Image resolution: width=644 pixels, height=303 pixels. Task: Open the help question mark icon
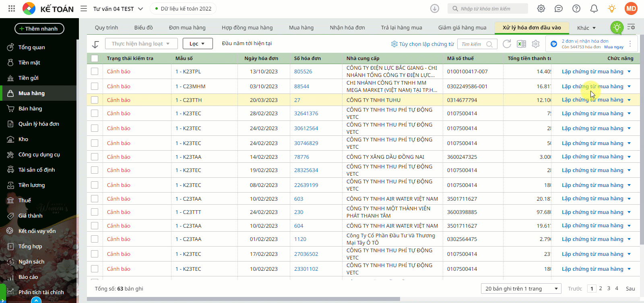click(x=576, y=8)
